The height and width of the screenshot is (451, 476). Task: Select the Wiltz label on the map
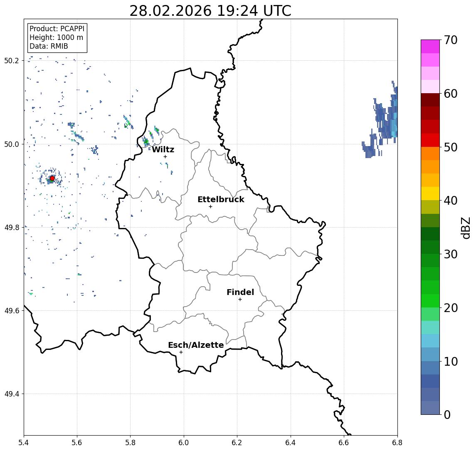pyautogui.click(x=163, y=149)
